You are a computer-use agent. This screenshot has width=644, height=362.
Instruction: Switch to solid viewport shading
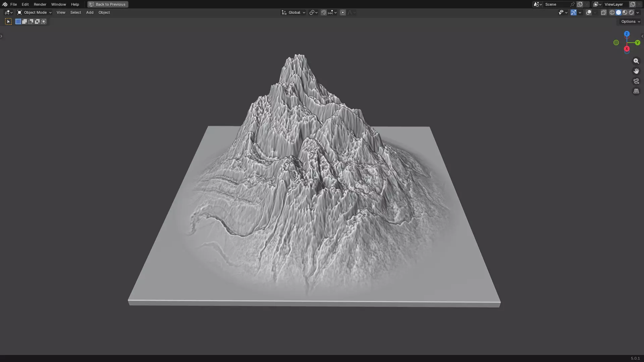click(619, 12)
